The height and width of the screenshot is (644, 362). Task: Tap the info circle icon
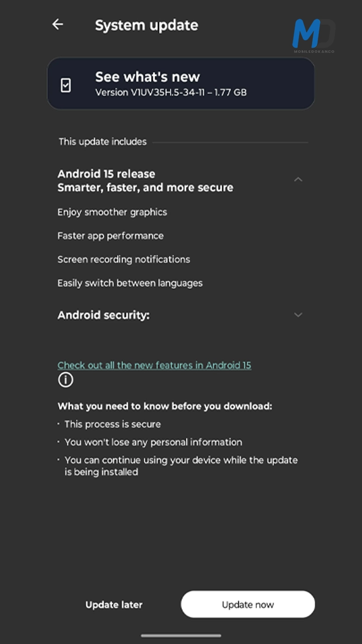(x=65, y=380)
